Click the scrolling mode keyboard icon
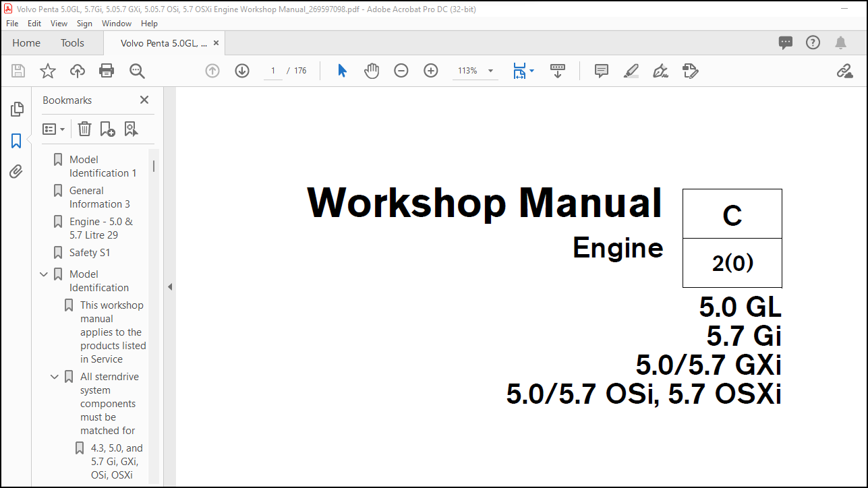 pyautogui.click(x=558, y=71)
